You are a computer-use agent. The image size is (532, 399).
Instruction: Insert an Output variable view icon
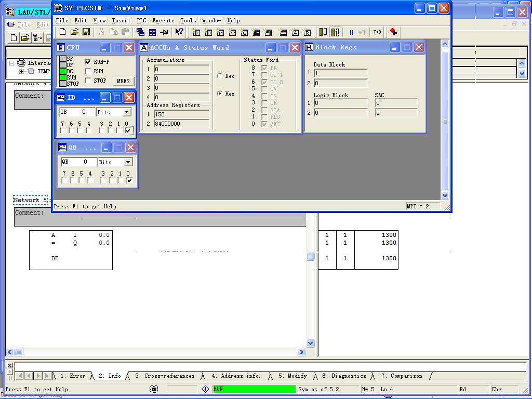208,32
